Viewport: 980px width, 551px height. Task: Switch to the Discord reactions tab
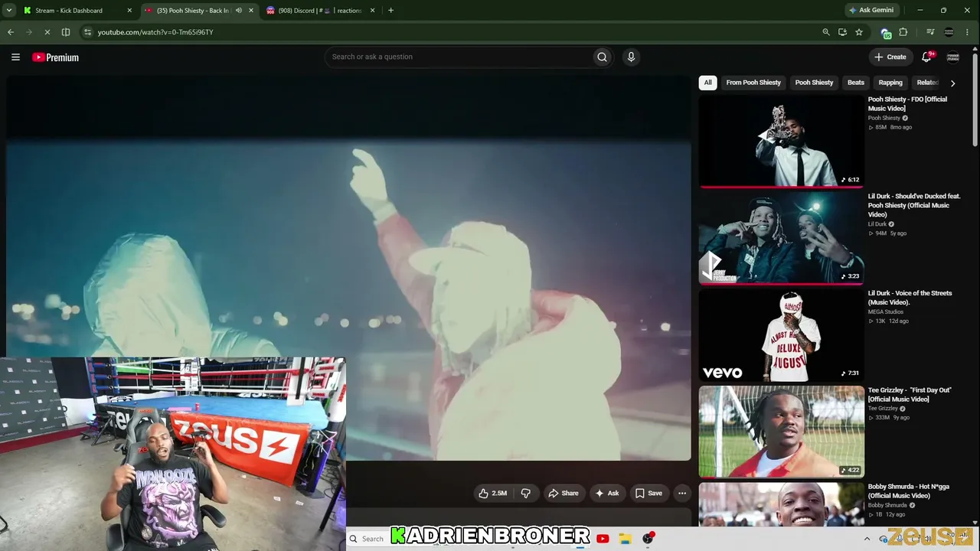(x=320, y=11)
